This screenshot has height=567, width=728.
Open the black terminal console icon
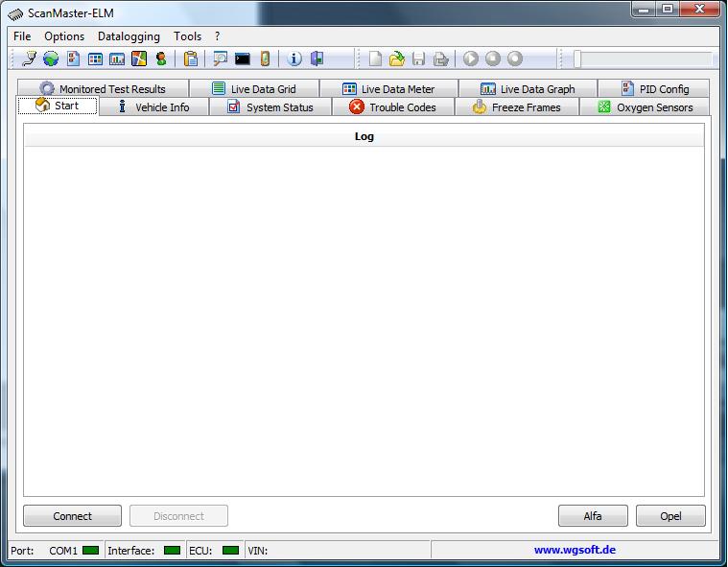coord(243,59)
